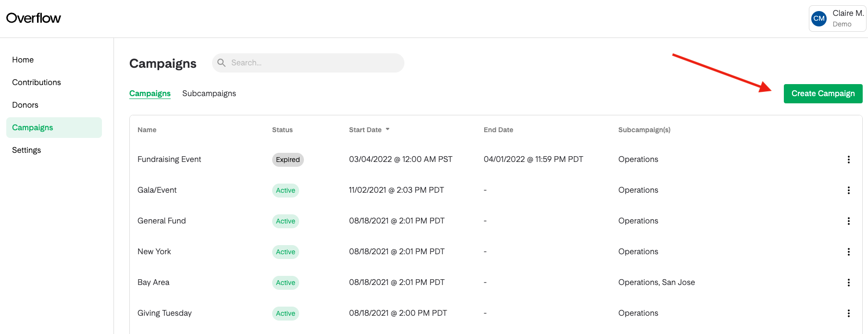Select the Campaigns tab
This screenshot has height=334, width=868.
pyautogui.click(x=150, y=93)
